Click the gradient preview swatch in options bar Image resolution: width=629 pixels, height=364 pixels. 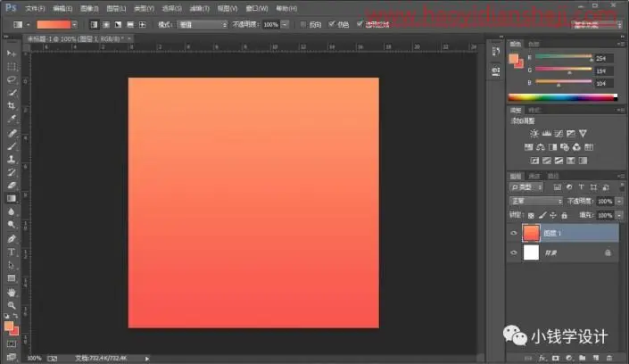tap(54, 25)
